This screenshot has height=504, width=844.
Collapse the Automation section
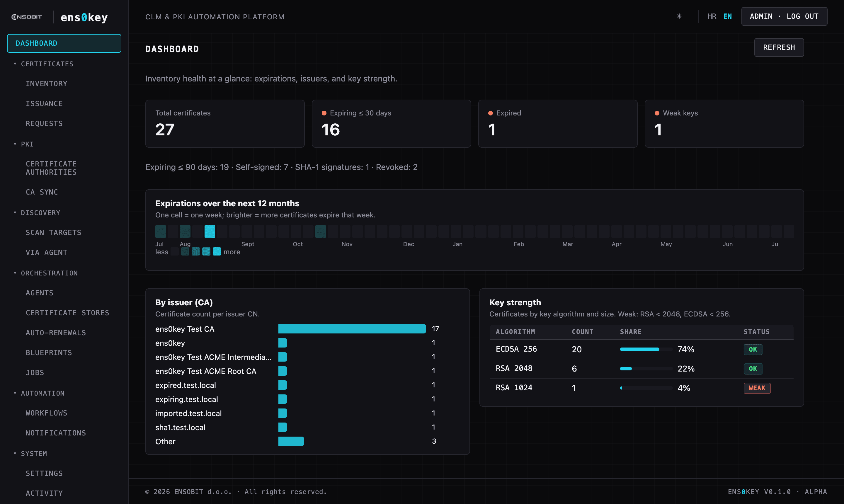39,393
